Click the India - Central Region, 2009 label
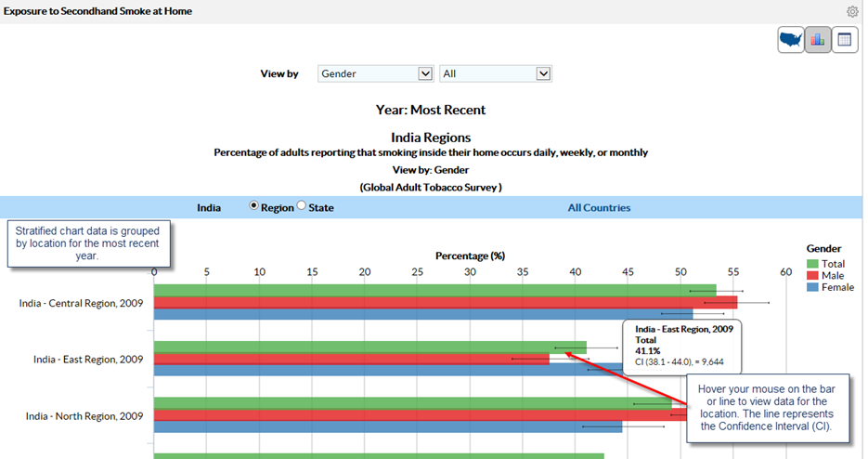The width and height of the screenshot is (868, 459). click(81, 302)
